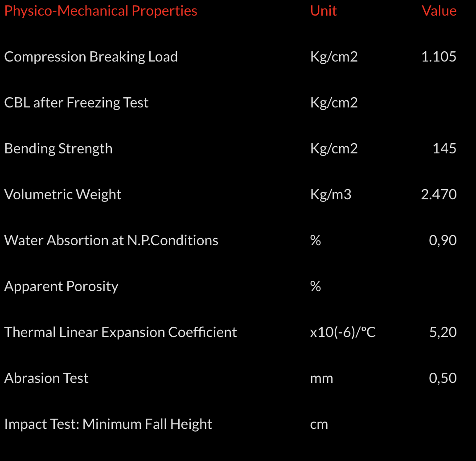Select Impact Test: Minimum Fall Height label
The height and width of the screenshot is (461, 476).
[x=108, y=424]
